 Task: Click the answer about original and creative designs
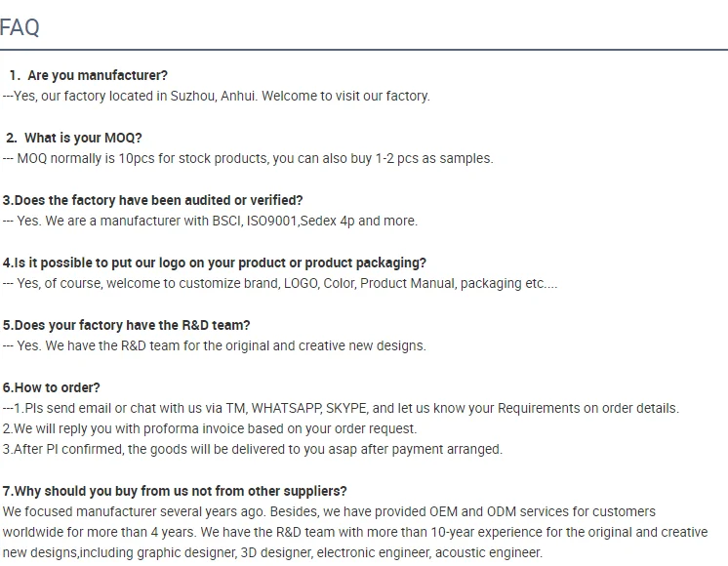click(214, 345)
